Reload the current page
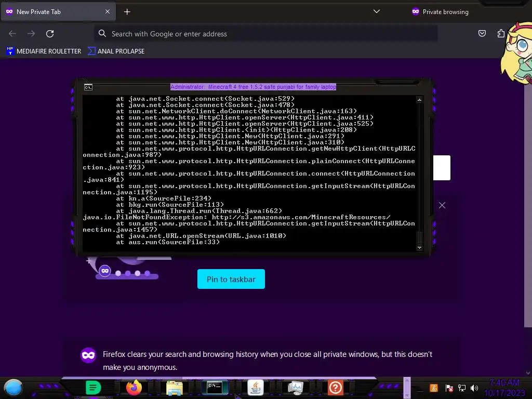This screenshot has width=532, height=399. coord(50,34)
